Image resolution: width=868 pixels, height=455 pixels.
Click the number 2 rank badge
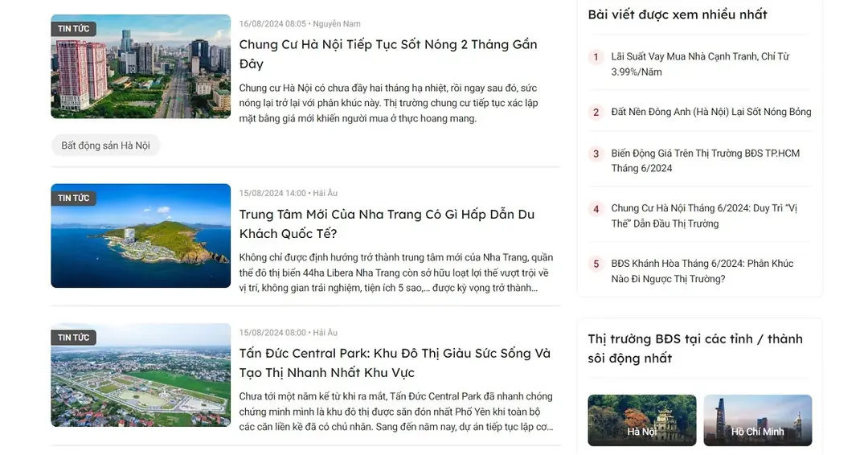(596, 113)
